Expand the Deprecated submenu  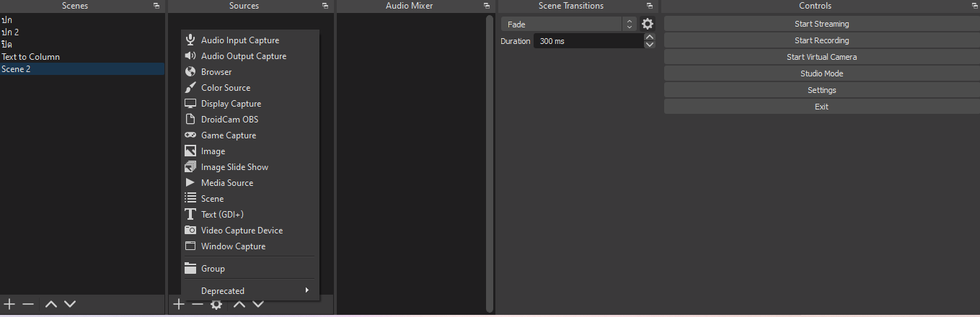click(250, 291)
